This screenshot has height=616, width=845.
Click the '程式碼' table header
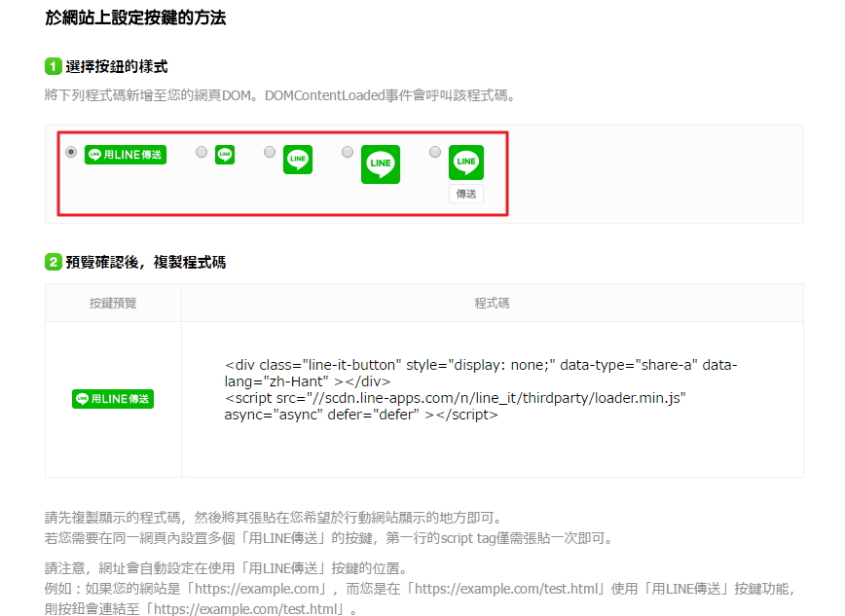coord(492,304)
